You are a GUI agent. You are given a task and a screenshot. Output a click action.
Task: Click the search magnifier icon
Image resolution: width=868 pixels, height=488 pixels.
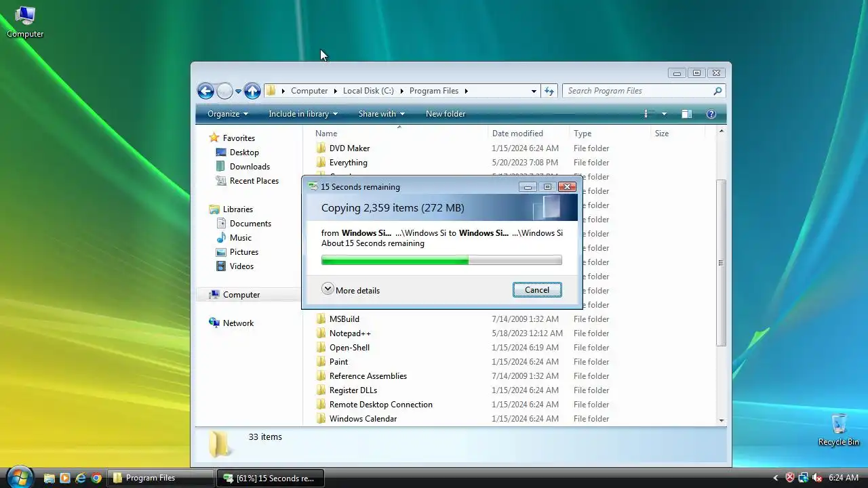pyautogui.click(x=717, y=91)
